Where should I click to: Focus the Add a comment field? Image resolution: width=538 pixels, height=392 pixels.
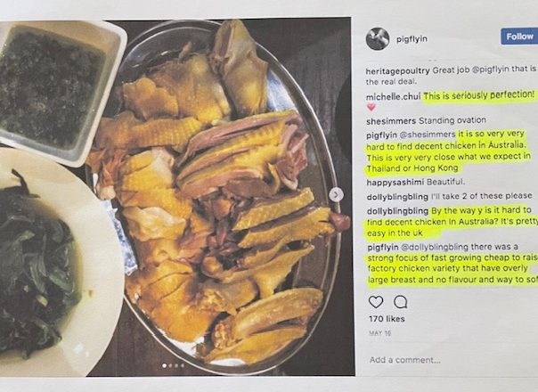point(446,360)
